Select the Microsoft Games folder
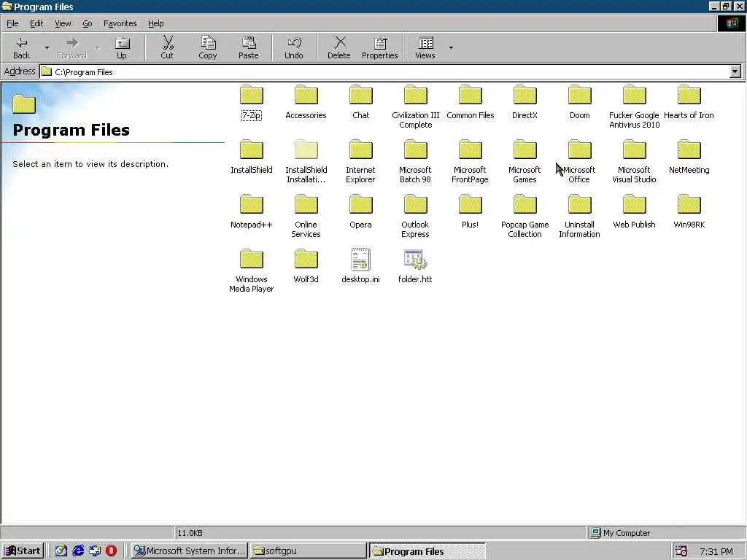 (x=525, y=162)
